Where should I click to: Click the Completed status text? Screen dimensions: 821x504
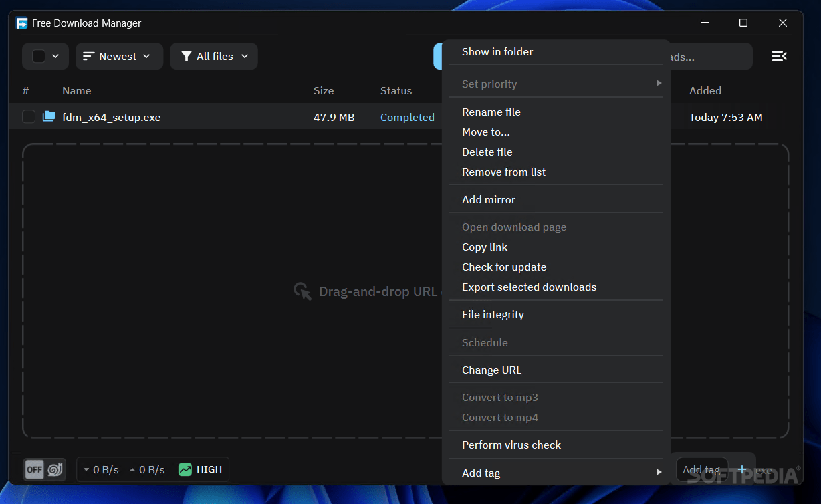pos(407,117)
